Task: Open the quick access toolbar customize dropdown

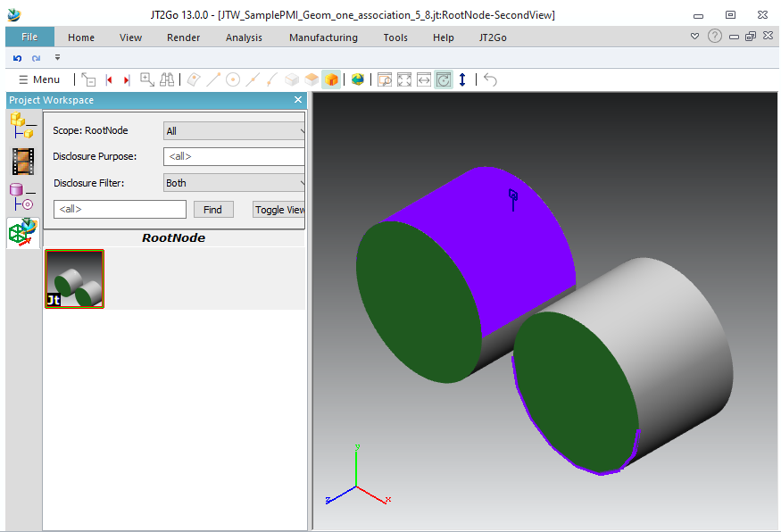Action: pyautogui.click(x=57, y=58)
